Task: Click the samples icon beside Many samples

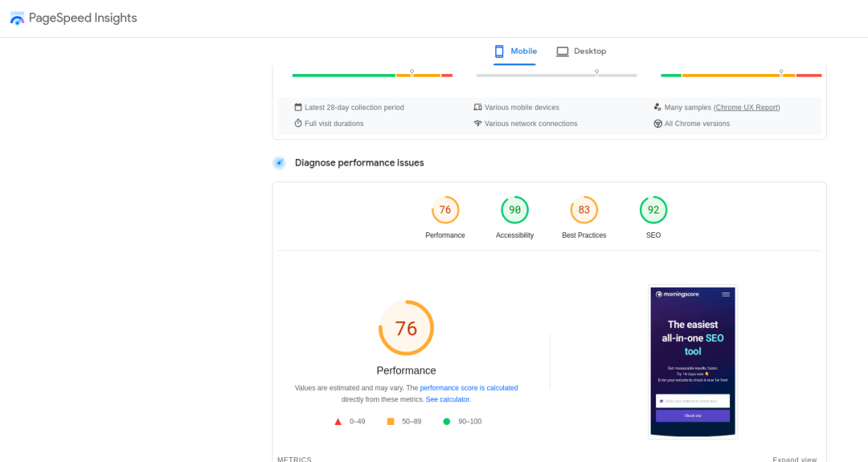Action: (657, 108)
